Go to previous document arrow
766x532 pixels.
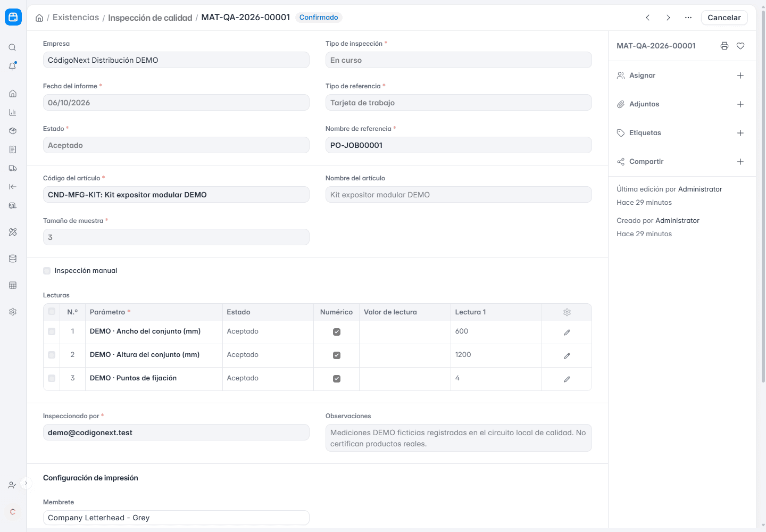(648, 18)
